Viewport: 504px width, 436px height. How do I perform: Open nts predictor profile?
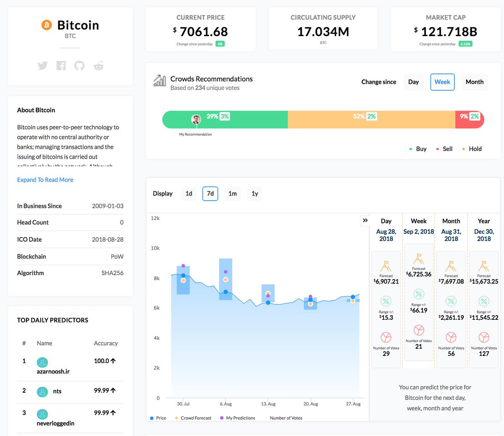point(57,391)
